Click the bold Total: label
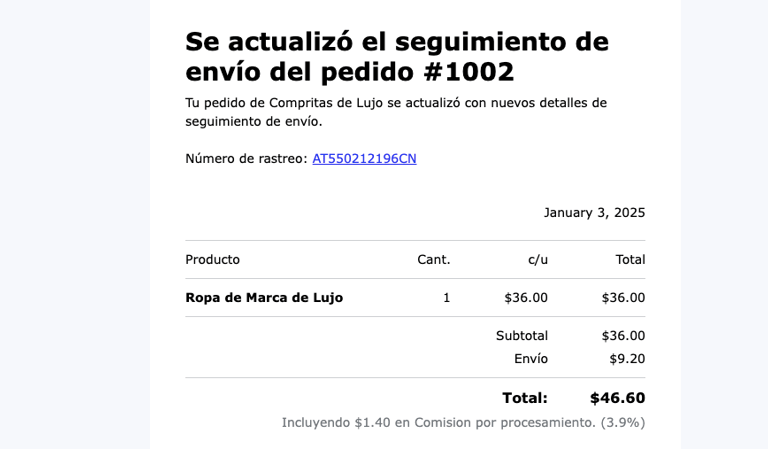Screen dimensions: 768x449 pyautogui.click(x=525, y=398)
